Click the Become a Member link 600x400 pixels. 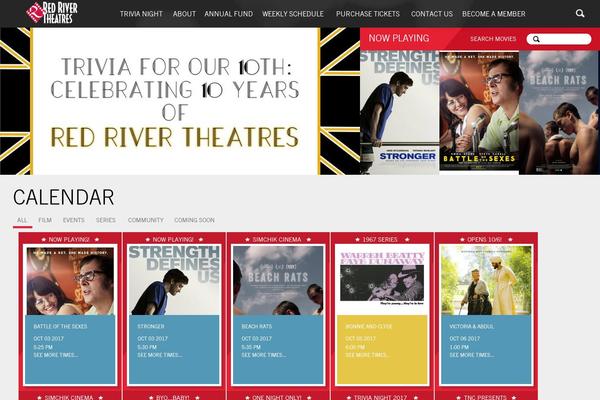(x=494, y=14)
